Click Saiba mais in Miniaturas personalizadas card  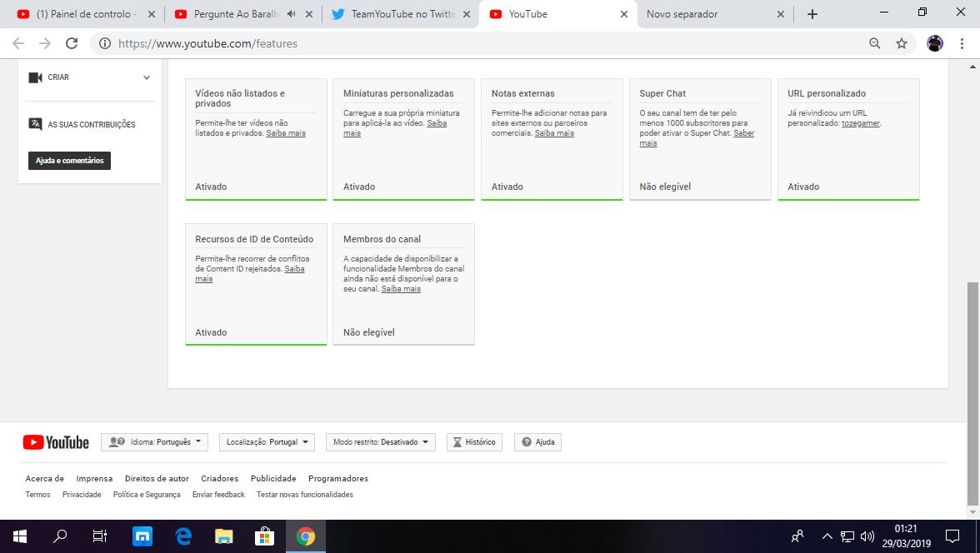437,123
